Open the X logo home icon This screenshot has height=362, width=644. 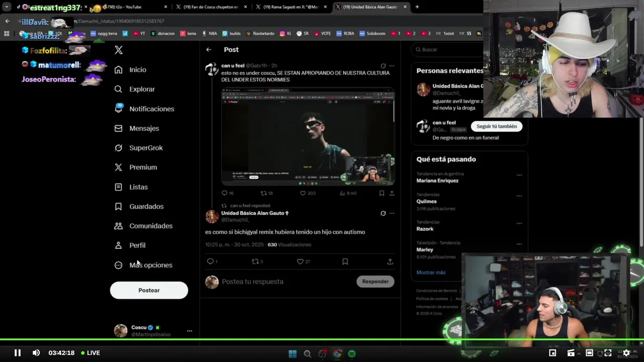(x=119, y=50)
